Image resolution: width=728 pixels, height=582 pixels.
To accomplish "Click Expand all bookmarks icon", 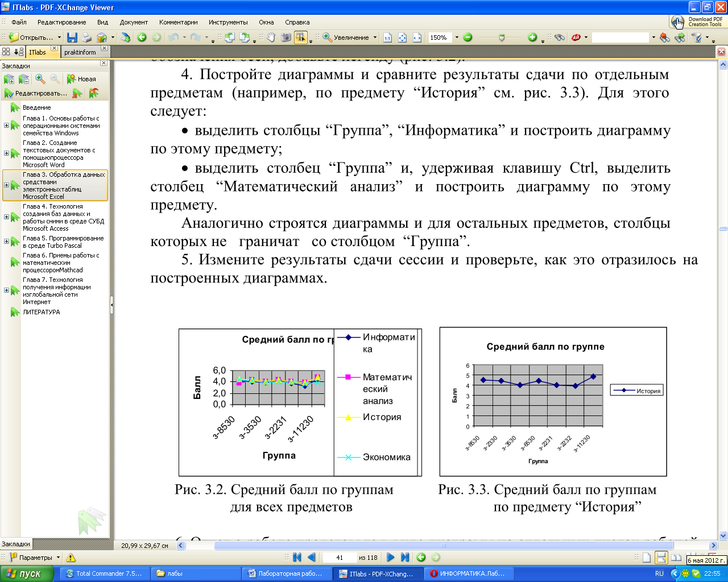I will click(9, 79).
